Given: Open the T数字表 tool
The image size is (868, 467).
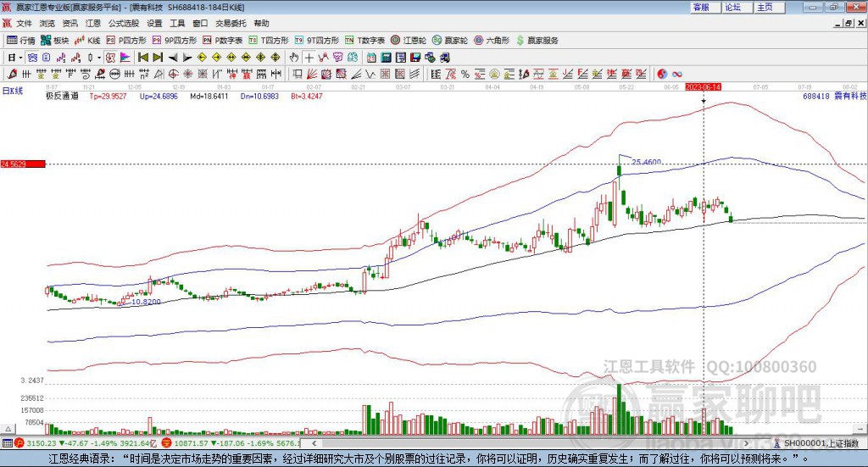Looking at the screenshot, I should coord(364,41).
